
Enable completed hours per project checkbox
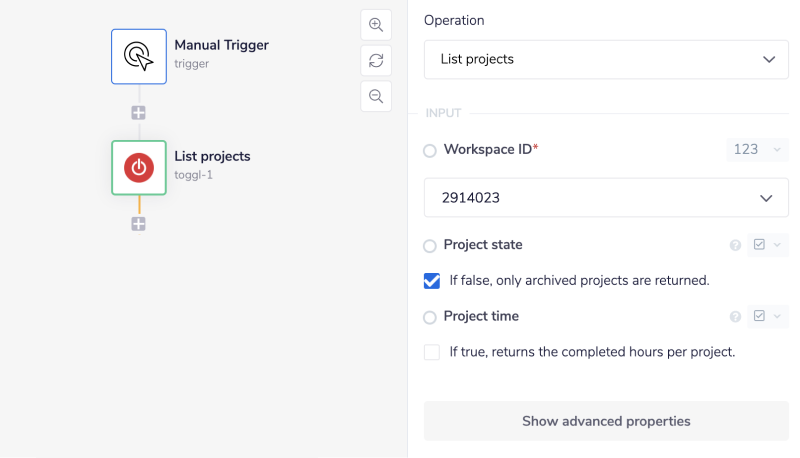[x=432, y=352]
